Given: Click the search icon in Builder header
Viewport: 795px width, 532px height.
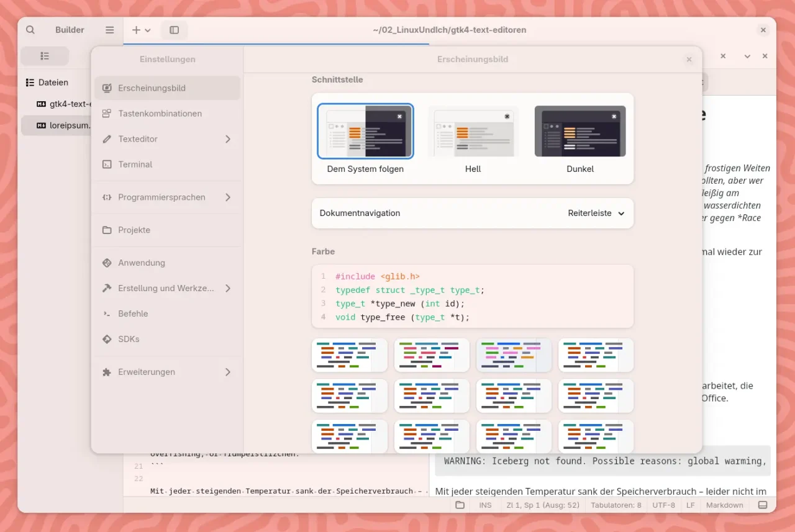Looking at the screenshot, I should coord(30,30).
